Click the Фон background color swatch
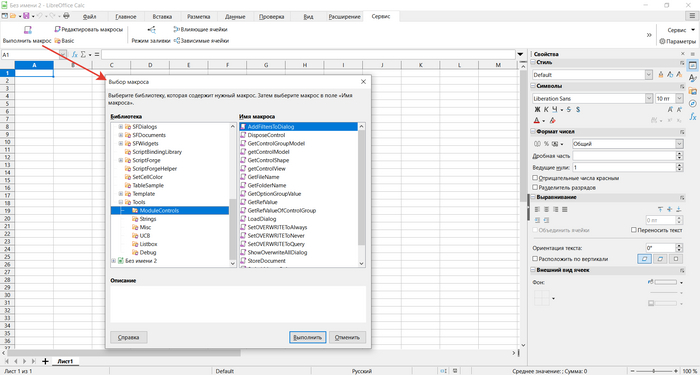Viewport: 700px width, 375px height. [665, 282]
